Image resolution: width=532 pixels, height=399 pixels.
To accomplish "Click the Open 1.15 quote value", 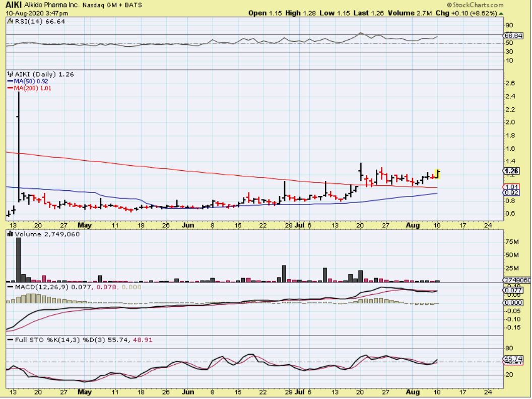I will click(265, 13).
